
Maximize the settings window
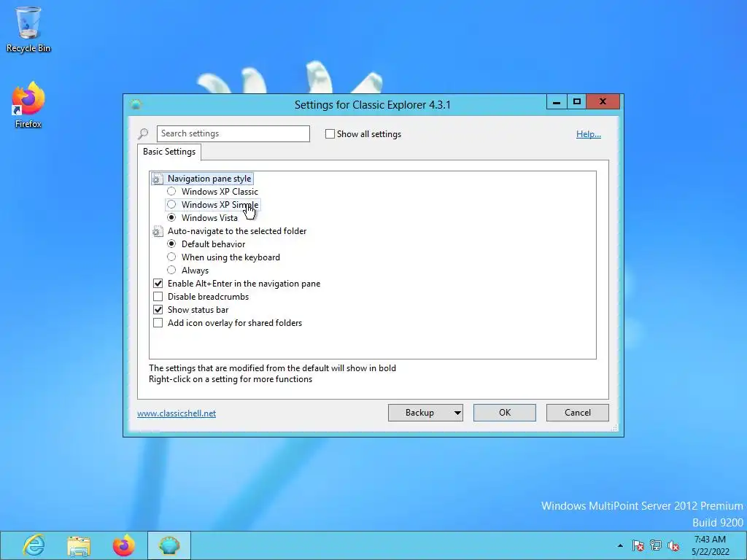(x=576, y=102)
